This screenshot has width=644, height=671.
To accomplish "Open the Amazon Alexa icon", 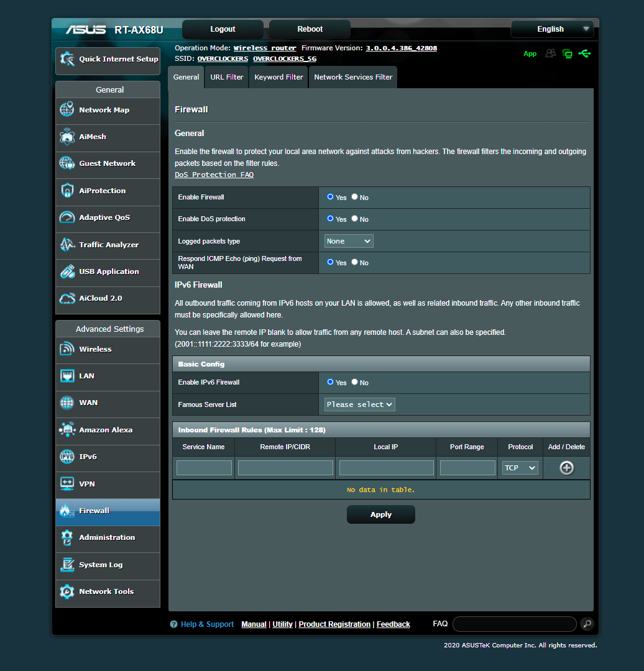I will click(67, 430).
